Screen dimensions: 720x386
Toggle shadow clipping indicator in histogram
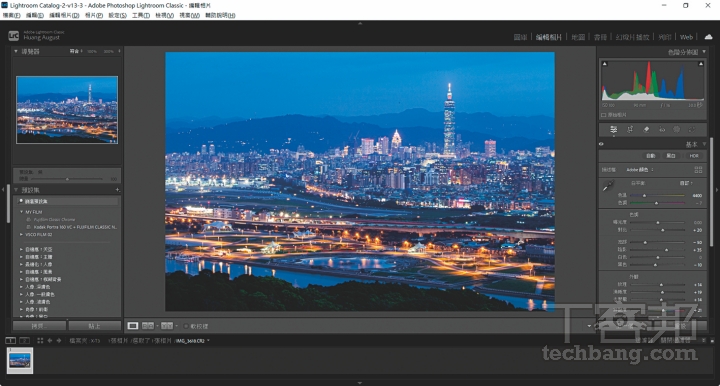coord(605,64)
